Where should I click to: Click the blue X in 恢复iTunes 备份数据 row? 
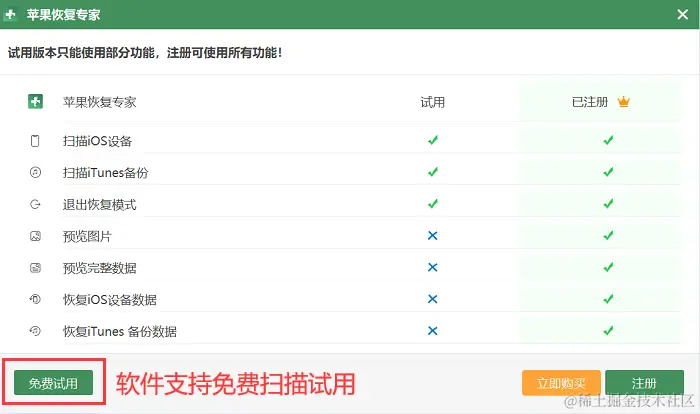tap(433, 331)
